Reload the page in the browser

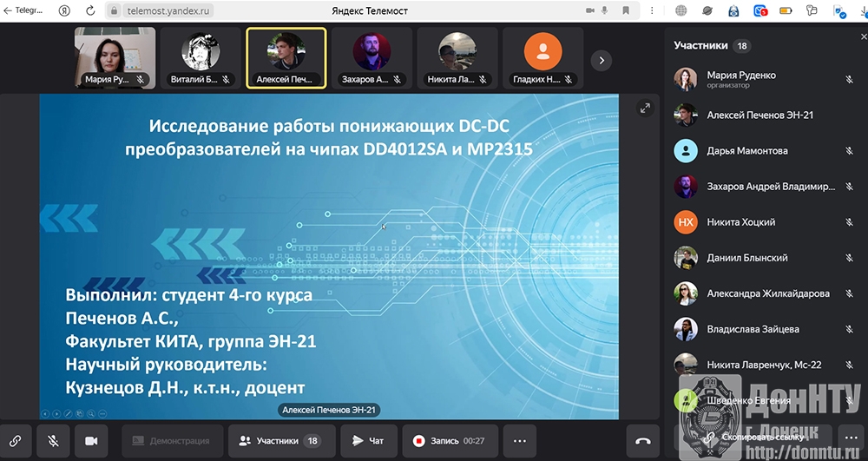(x=91, y=10)
